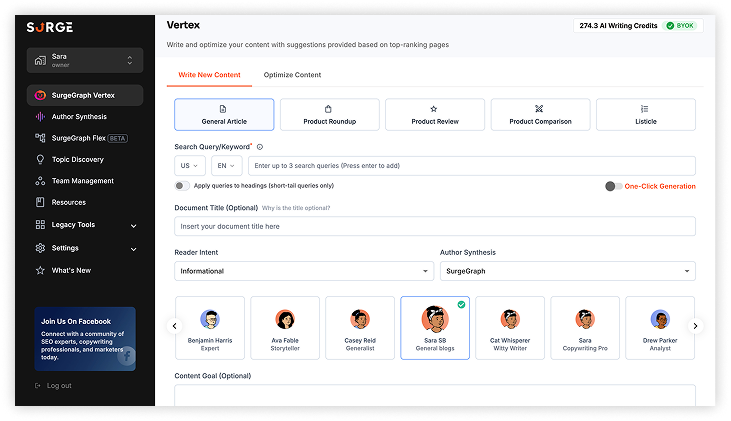The height and width of the screenshot is (421, 731).
Task: Select the Product Comparison type
Action: click(x=540, y=115)
